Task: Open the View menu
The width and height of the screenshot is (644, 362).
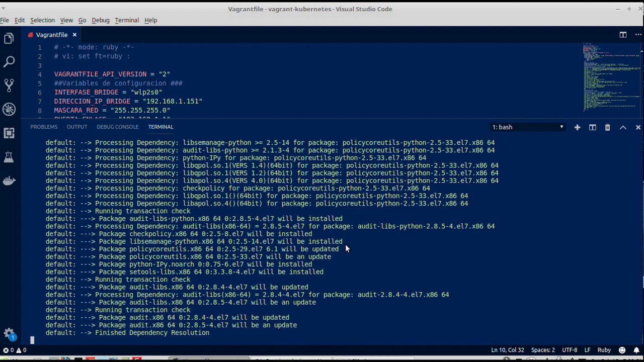Action: tap(66, 20)
